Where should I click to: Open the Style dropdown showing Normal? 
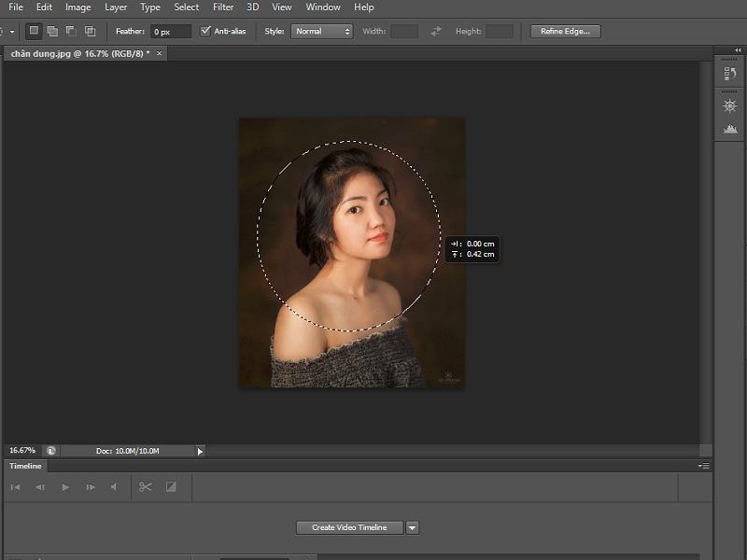[x=320, y=31]
